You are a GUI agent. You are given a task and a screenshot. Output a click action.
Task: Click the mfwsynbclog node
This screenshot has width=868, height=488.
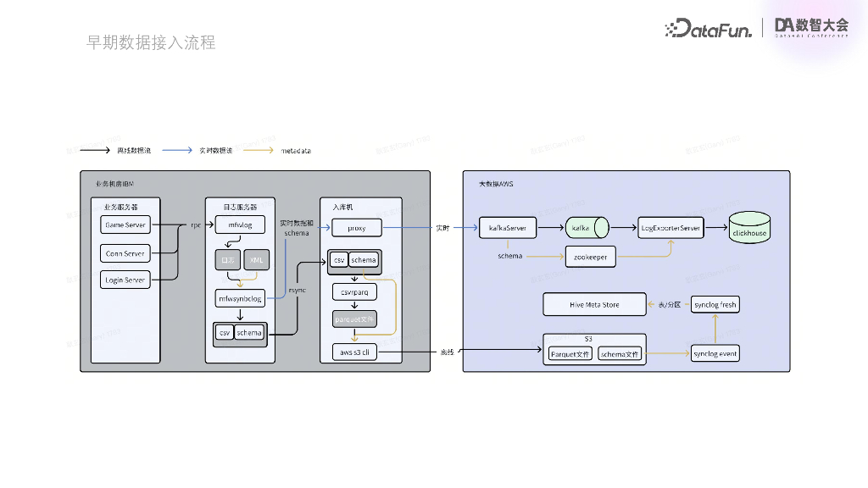tap(240, 299)
